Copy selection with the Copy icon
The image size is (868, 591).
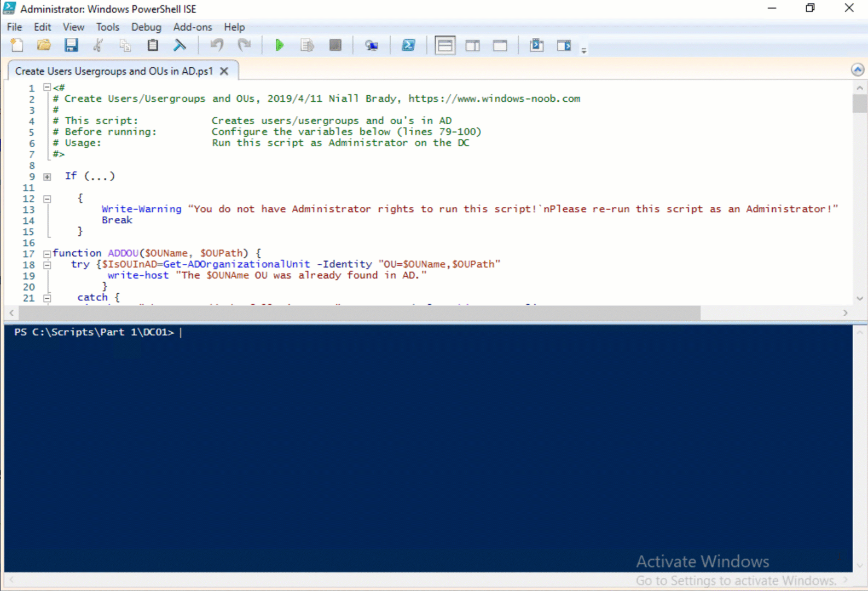click(125, 45)
